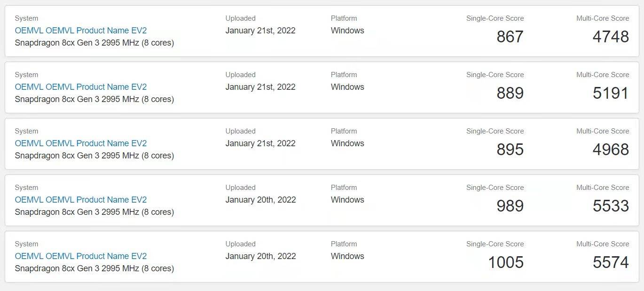
Task: Select the multi-core score 5191
Action: point(611,93)
